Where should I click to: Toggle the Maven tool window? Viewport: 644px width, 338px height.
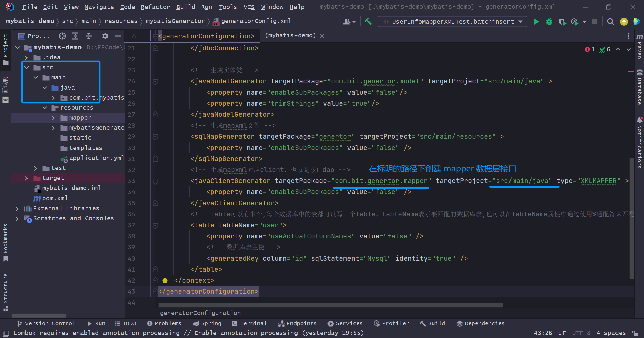pyautogui.click(x=639, y=46)
